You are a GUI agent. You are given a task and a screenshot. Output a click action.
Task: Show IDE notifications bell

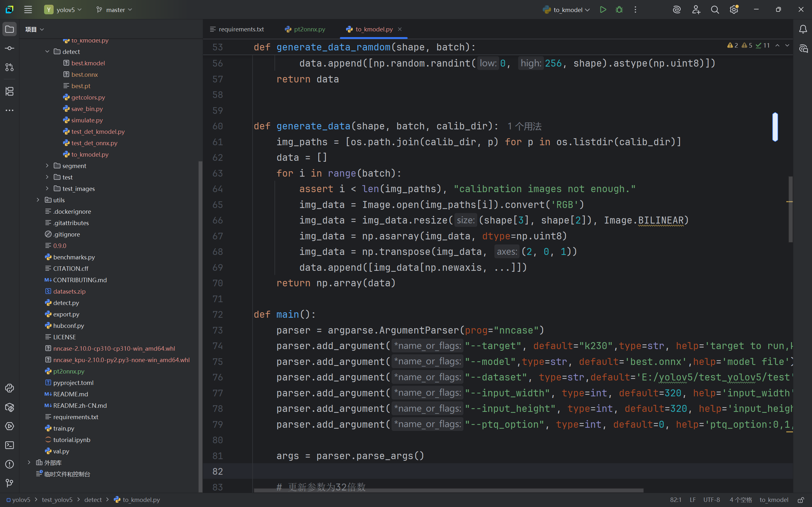pyautogui.click(x=803, y=29)
